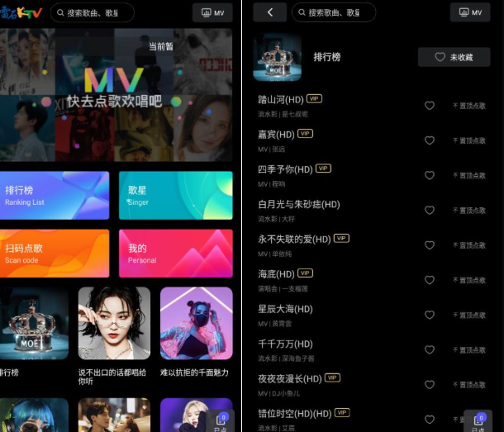
Task: Open the 排行榜 Ranking List tile
Action: point(55,196)
